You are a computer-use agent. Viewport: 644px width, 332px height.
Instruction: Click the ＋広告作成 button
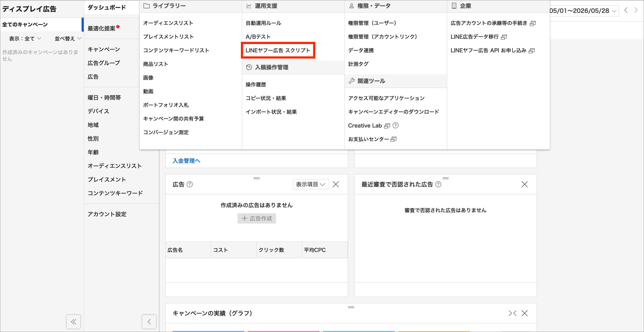257,218
